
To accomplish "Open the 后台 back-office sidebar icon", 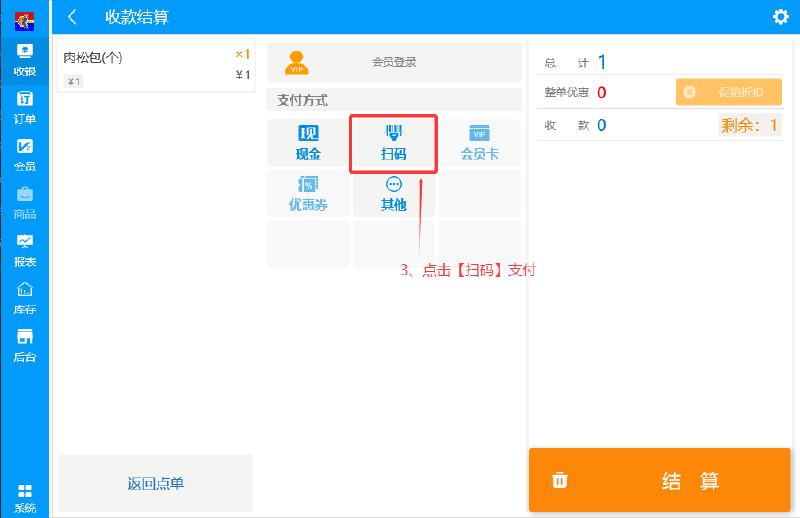I will tap(24, 346).
